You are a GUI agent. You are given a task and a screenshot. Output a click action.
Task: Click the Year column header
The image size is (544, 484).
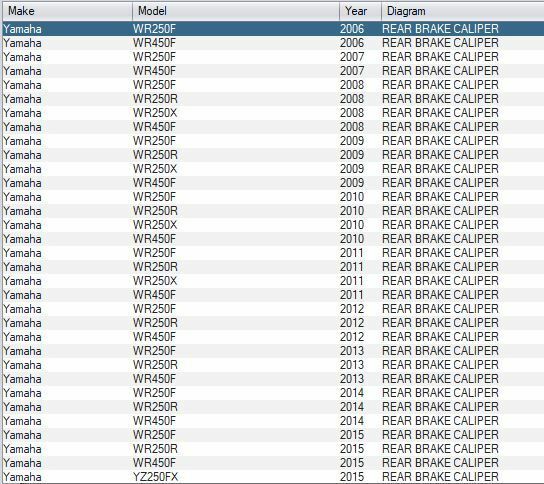pyautogui.click(x=360, y=11)
